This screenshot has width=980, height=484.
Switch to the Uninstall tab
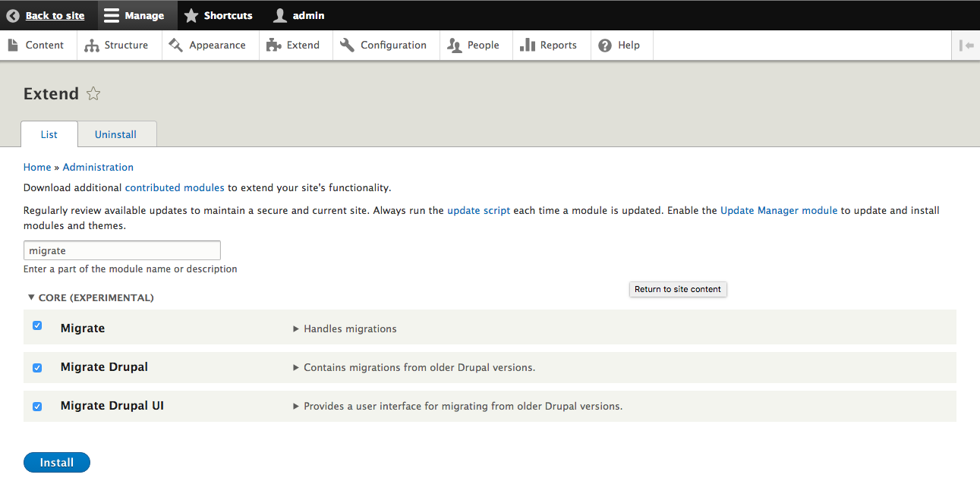(115, 134)
